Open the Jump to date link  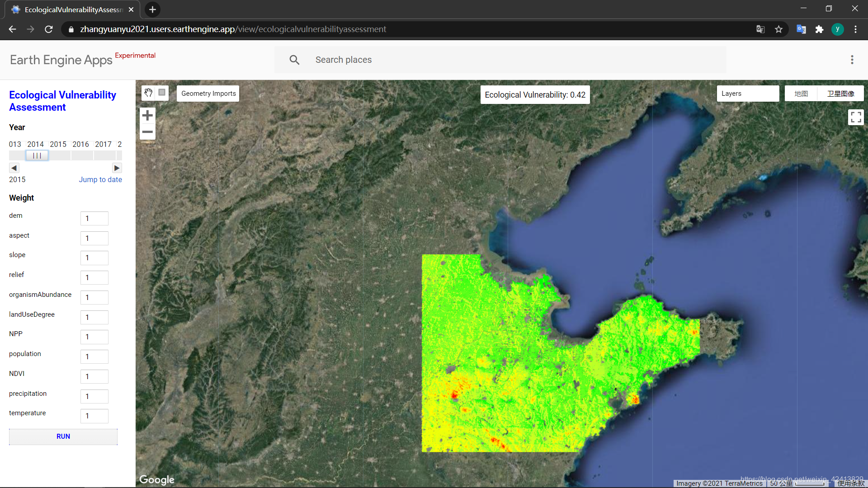[100, 180]
